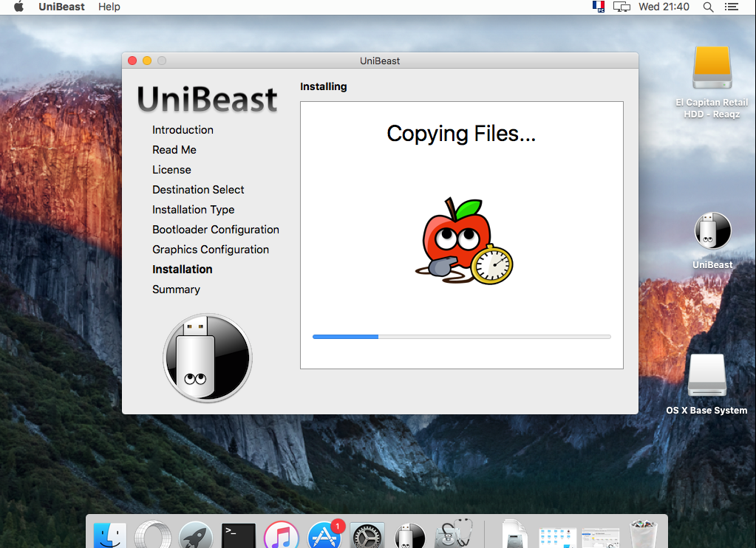This screenshot has height=548, width=756.
Task: Open the Opera Neon browser in dock
Action: (x=153, y=535)
